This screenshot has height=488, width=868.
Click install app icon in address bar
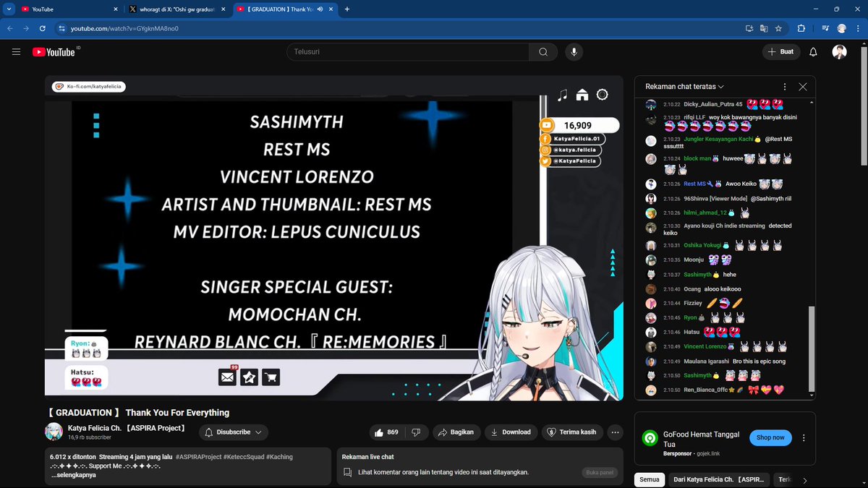coord(749,28)
